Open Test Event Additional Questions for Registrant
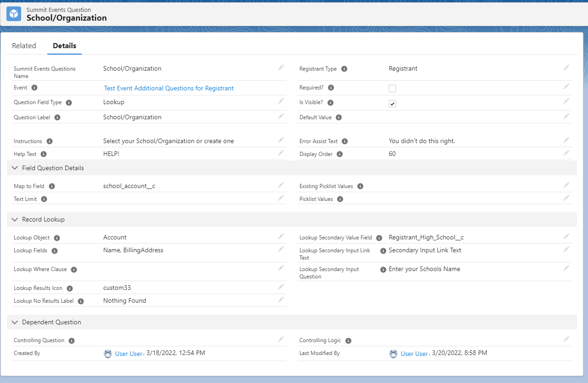Screen dimensions: 588x383 (x=168, y=88)
